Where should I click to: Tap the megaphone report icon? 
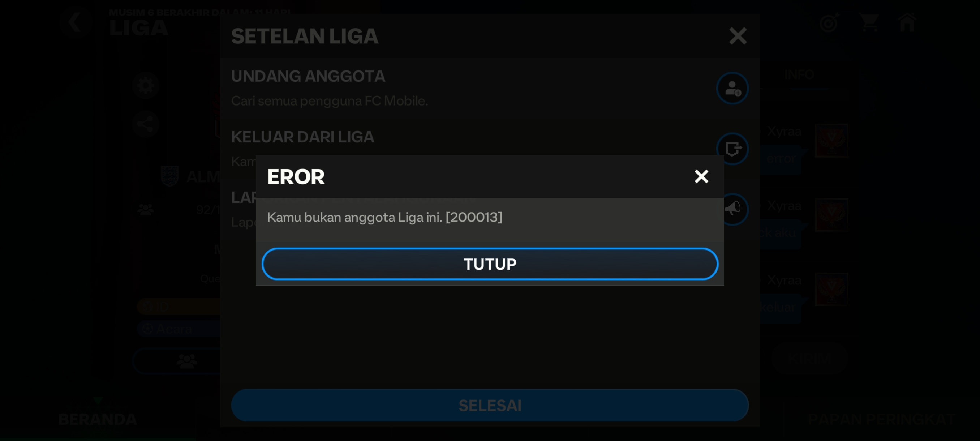pos(733,209)
